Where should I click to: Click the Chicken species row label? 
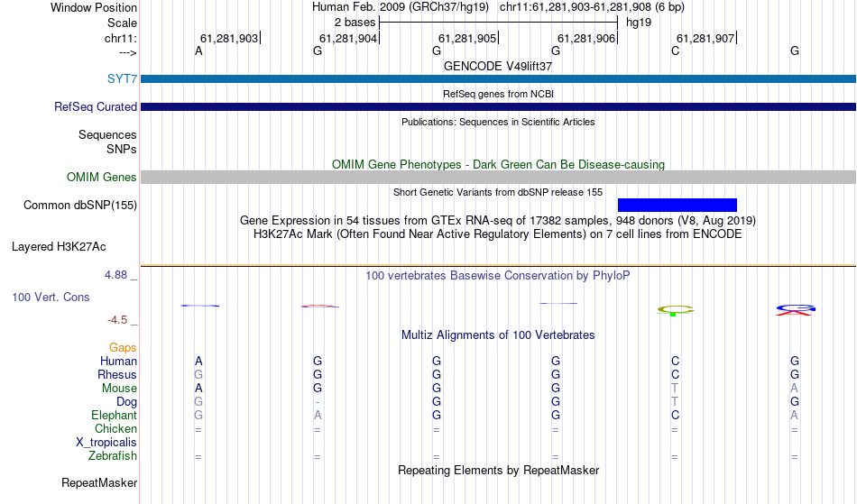coord(115,428)
